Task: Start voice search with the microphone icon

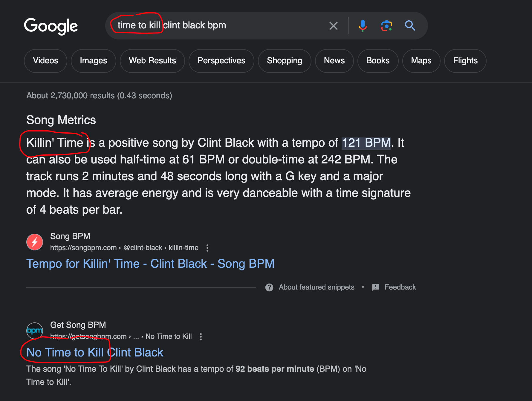Action: tap(363, 26)
